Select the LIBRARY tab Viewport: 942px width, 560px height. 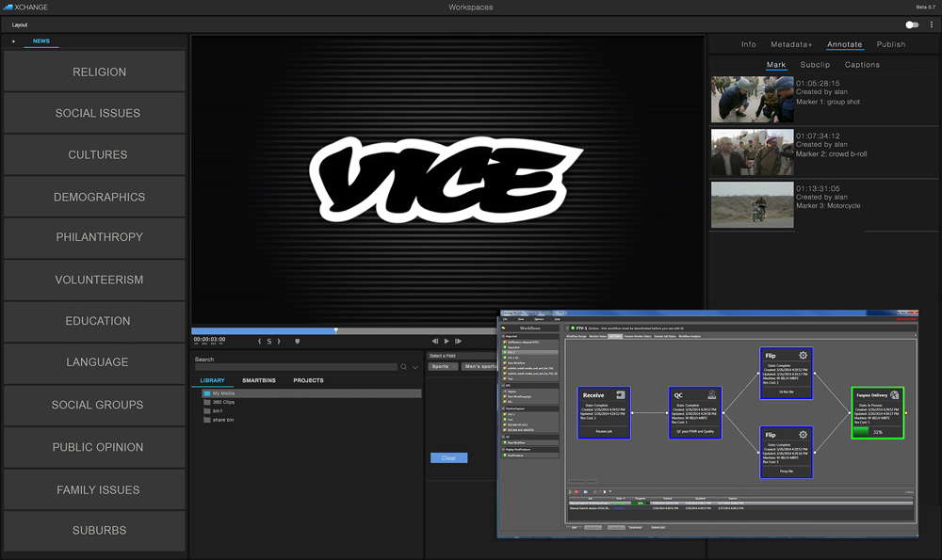coord(212,380)
